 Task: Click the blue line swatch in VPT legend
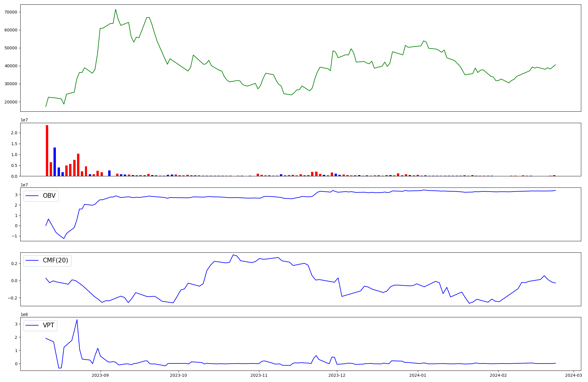click(32, 326)
